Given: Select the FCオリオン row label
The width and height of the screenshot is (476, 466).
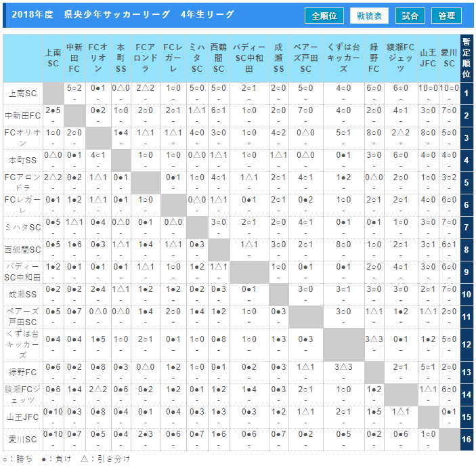Looking at the screenshot, I should pyautogui.click(x=23, y=137).
